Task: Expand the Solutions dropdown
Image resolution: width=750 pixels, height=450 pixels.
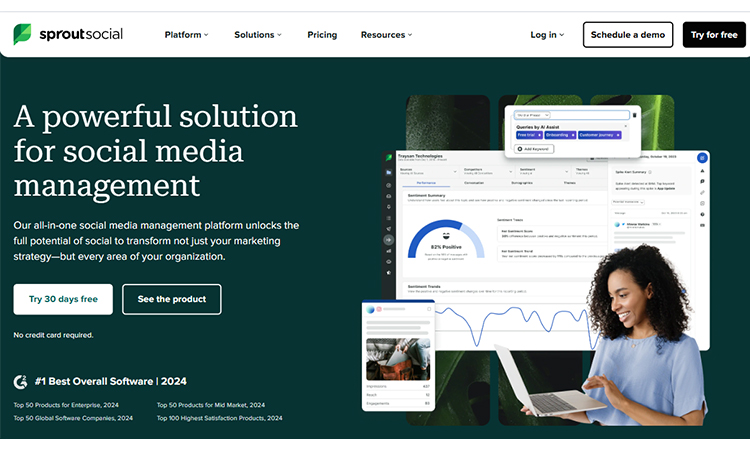Action: 258,35
